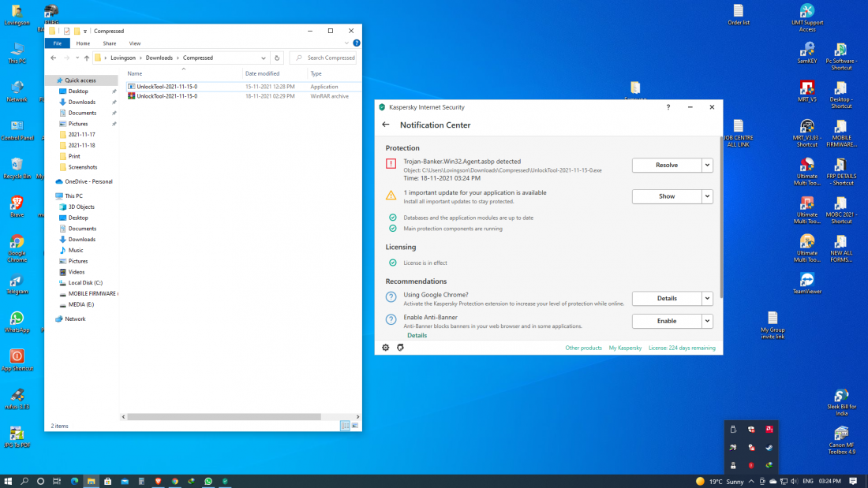
Task: Go up one folder level in File Explorer
Action: coord(86,58)
